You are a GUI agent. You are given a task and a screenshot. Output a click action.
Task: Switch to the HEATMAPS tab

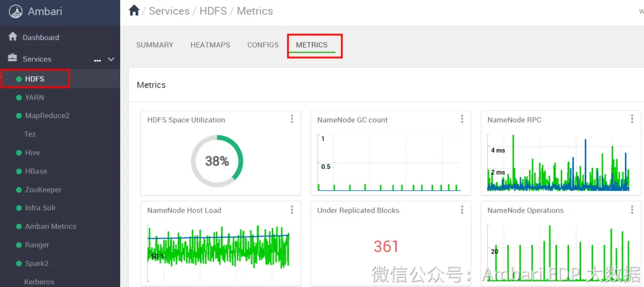pos(210,45)
